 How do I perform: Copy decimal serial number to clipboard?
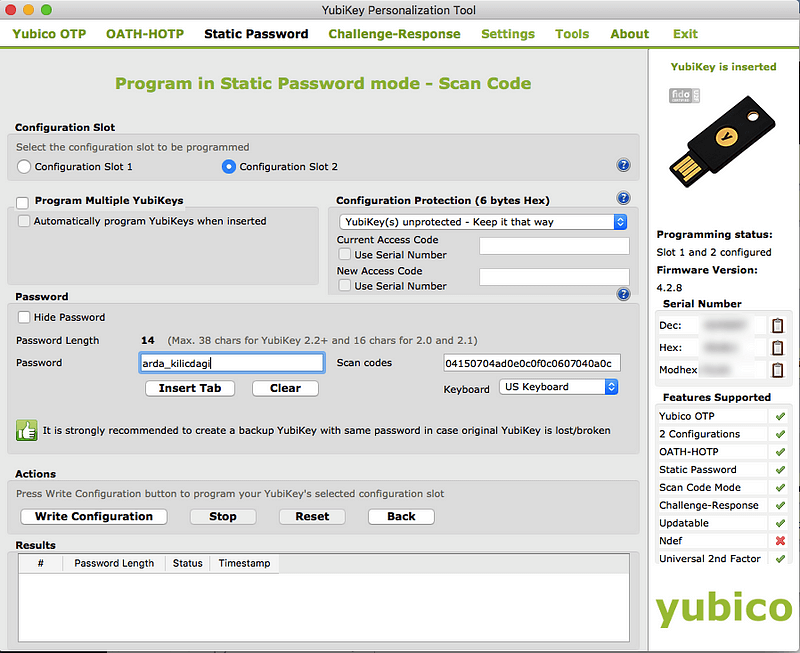(777, 325)
